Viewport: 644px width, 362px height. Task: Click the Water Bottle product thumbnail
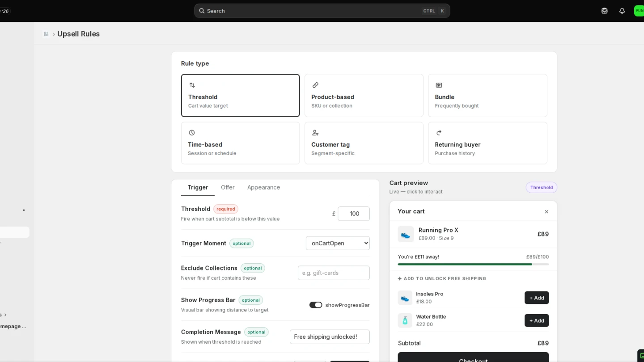(x=405, y=320)
